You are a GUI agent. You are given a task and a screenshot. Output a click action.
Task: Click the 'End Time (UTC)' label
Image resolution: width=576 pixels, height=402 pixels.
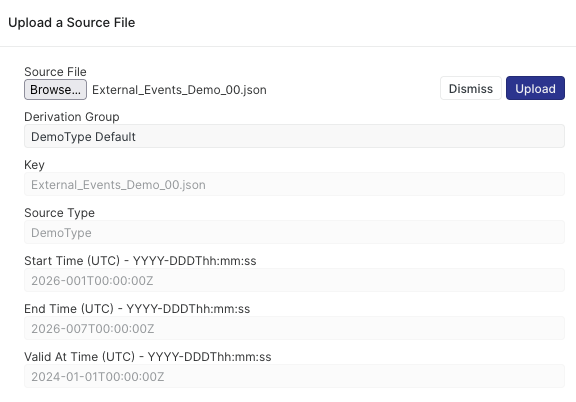137,309
